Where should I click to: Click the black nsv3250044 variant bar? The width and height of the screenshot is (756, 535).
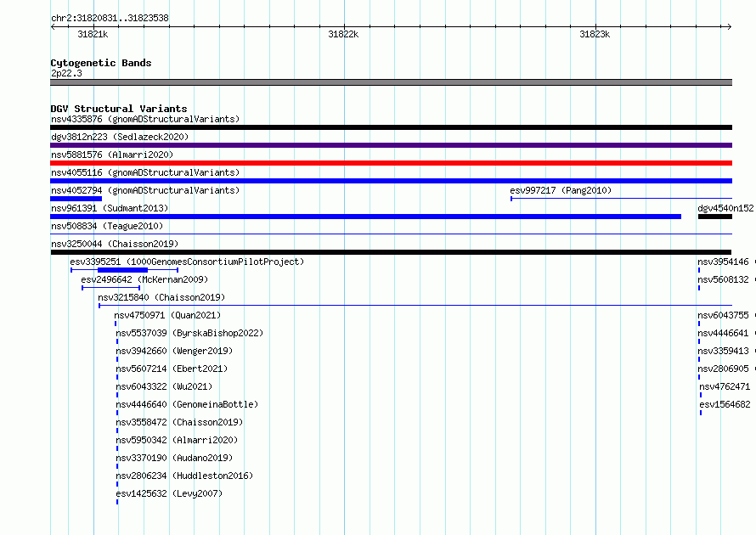pyautogui.click(x=391, y=252)
